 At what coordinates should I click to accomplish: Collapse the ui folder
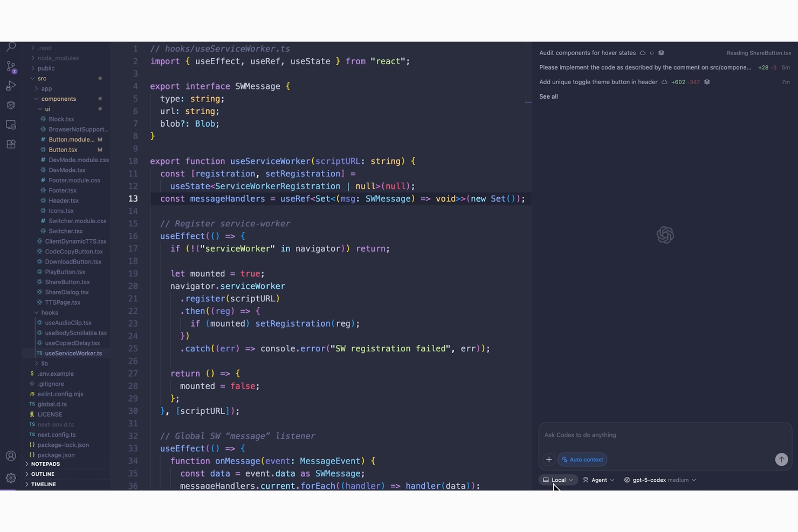pyautogui.click(x=47, y=109)
